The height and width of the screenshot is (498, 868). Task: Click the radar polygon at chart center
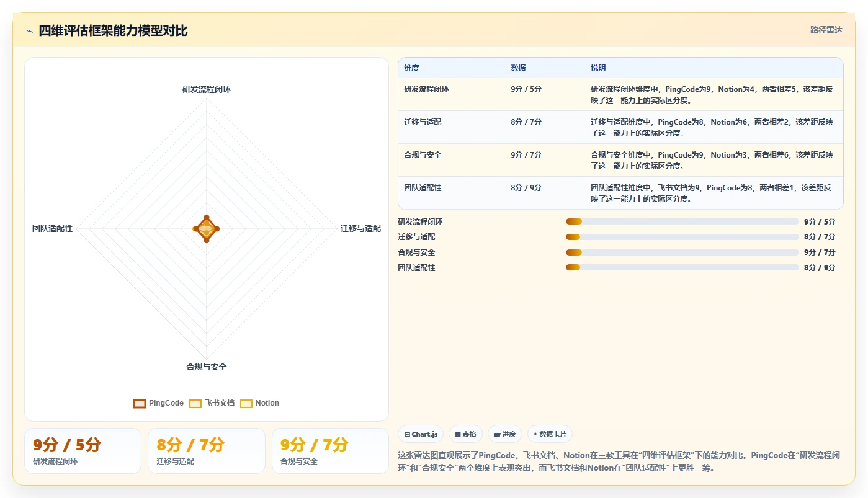pos(207,228)
